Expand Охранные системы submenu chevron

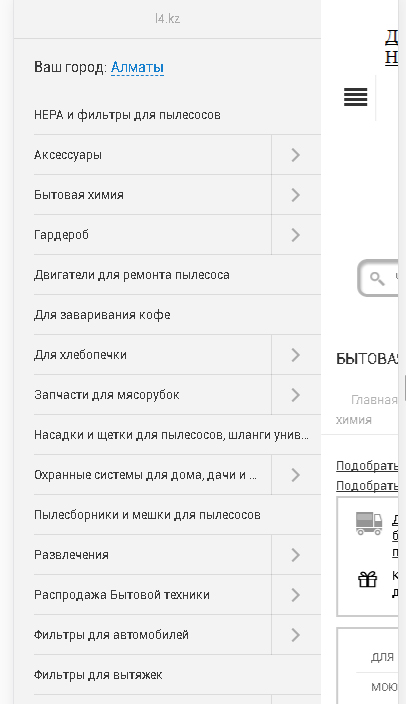pos(296,475)
